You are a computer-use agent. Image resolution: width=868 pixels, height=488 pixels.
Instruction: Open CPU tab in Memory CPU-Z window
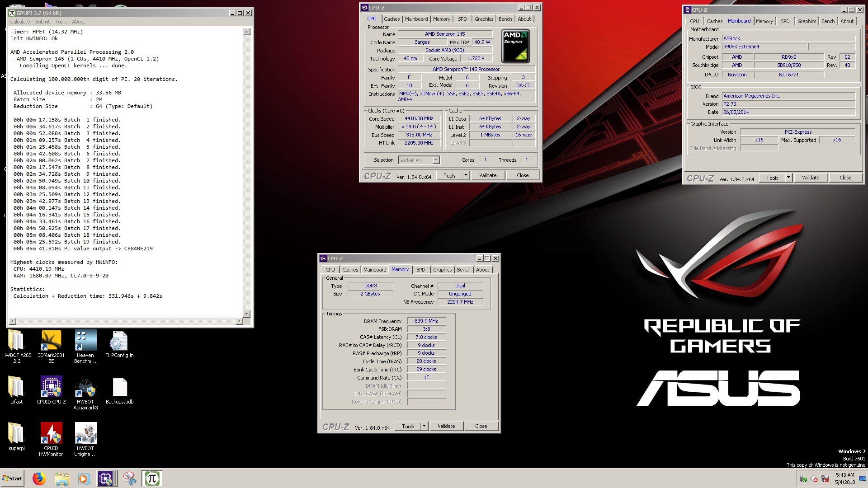point(330,270)
